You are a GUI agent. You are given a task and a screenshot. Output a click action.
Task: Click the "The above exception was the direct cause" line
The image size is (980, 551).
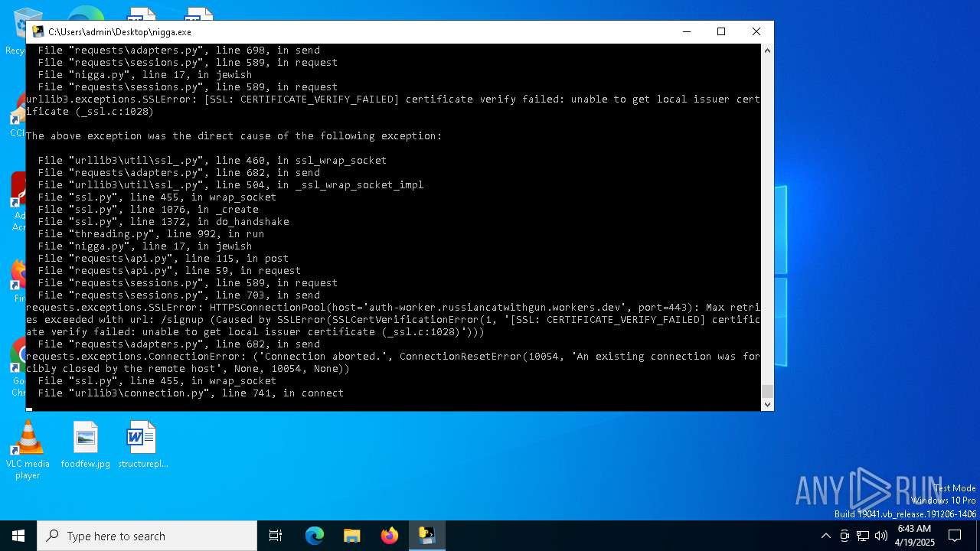234,136
